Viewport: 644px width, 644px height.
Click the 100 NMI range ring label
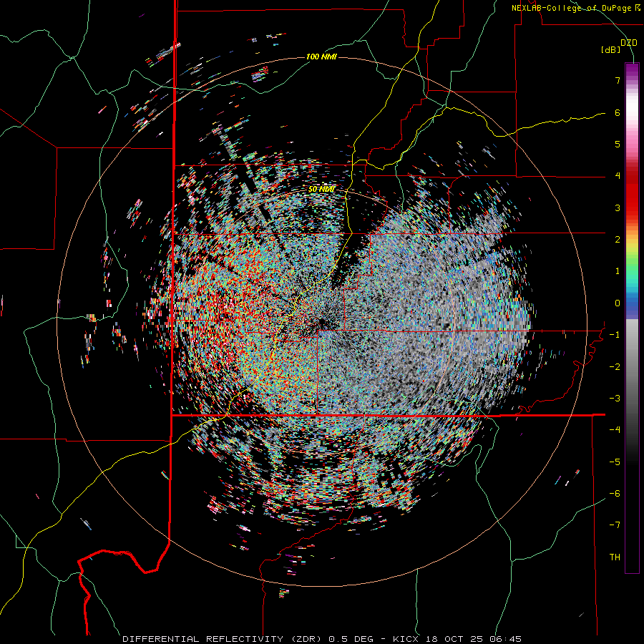[321, 57]
